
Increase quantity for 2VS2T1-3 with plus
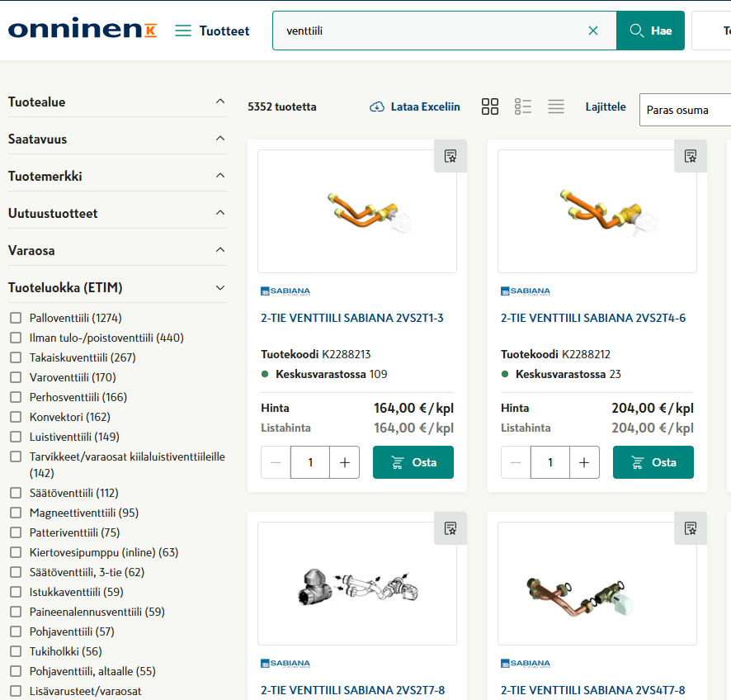point(345,462)
